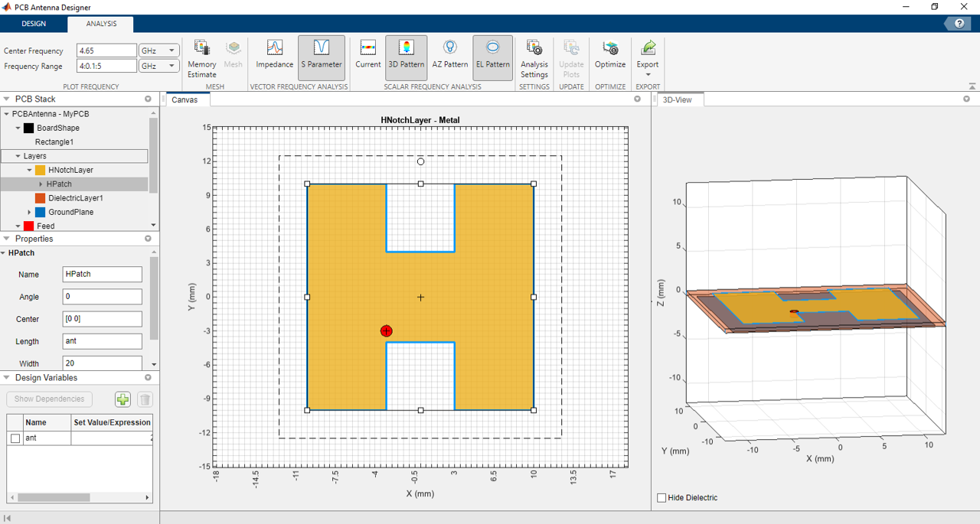
Task: Open Analysis Settings
Action: (534, 57)
